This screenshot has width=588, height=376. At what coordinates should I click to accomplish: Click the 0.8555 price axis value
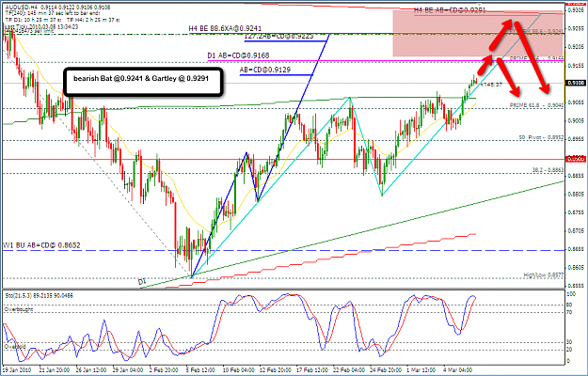coord(577,286)
